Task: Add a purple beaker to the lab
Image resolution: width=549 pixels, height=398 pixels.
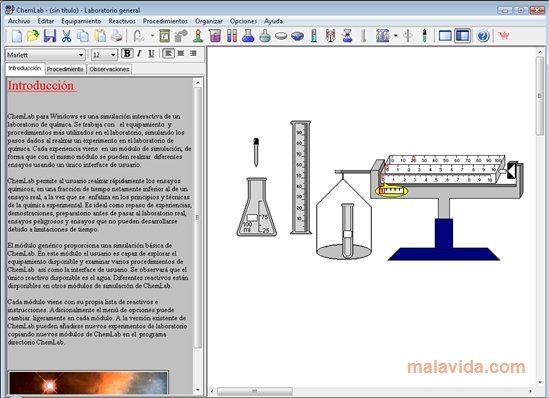Action: click(x=215, y=36)
